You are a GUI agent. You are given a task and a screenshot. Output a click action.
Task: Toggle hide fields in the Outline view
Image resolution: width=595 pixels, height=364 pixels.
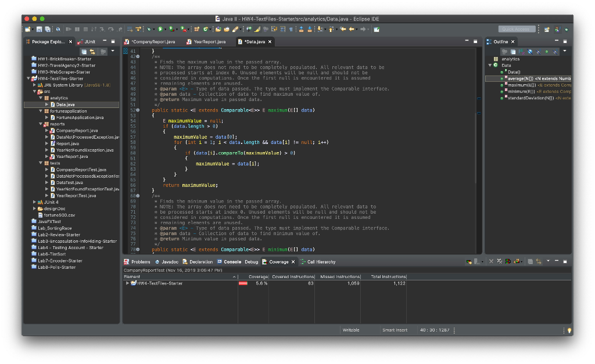click(530, 51)
